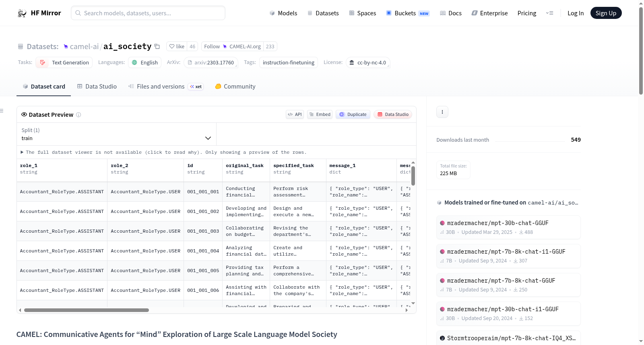This screenshot has width=644, height=345.
Task: Click the info icon beside Dataset Preview
Action: 78,115
